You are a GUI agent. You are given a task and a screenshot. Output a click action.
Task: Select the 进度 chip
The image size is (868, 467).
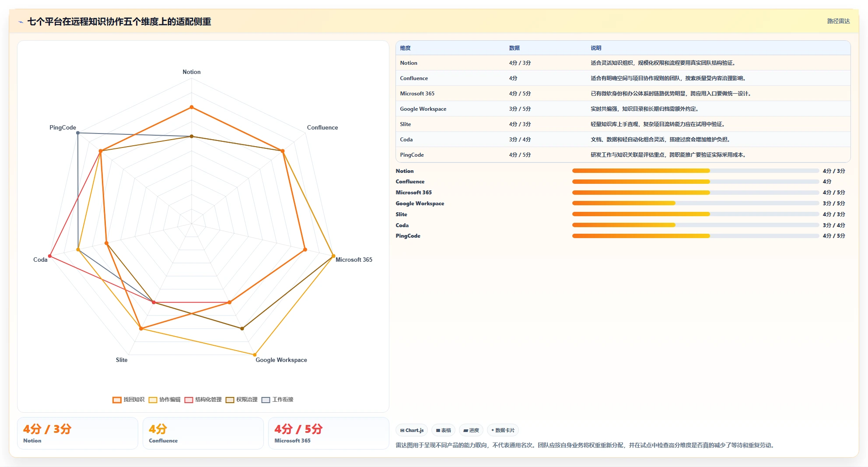click(471, 430)
